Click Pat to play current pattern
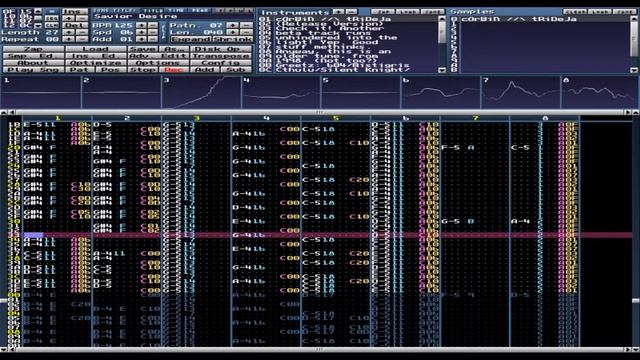The width and height of the screenshot is (640, 360). (x=80, y=70)
